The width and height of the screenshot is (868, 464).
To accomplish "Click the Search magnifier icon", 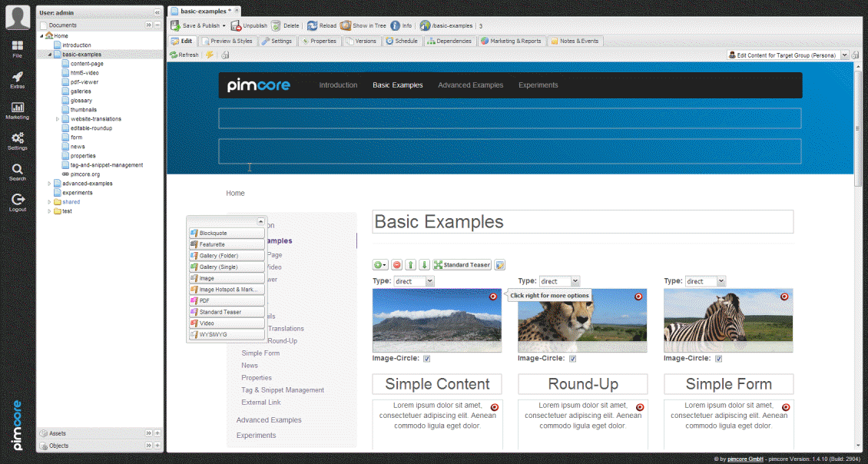I will (17, 170).
